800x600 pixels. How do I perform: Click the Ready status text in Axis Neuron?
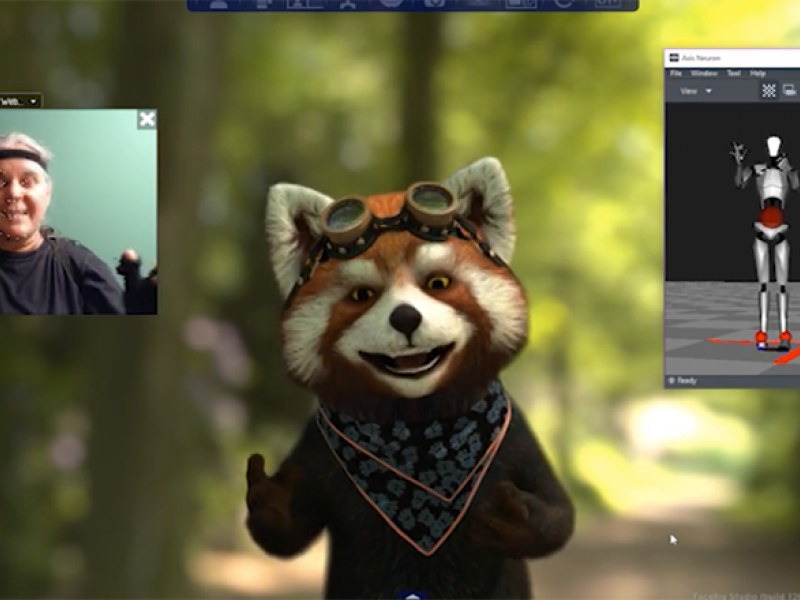click(x=687, y=381)
